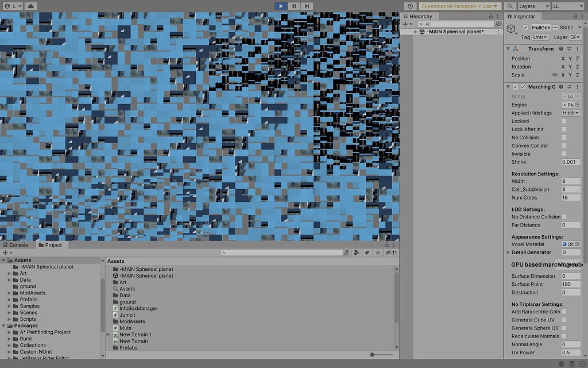Screen dimensions: 588x368
Task: Expand the -MAIN Spherical planet hierarchy item
Action: (415, 31)
